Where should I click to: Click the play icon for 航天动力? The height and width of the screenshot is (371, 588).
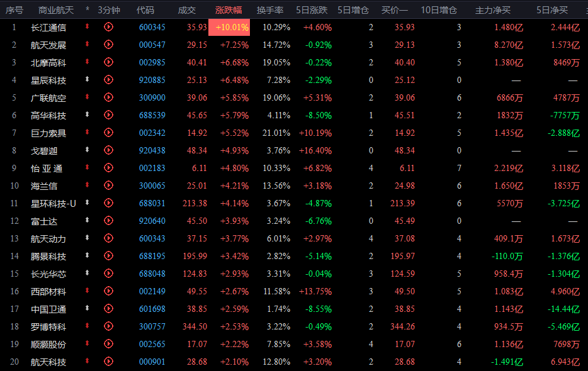(x=108, y=238)
